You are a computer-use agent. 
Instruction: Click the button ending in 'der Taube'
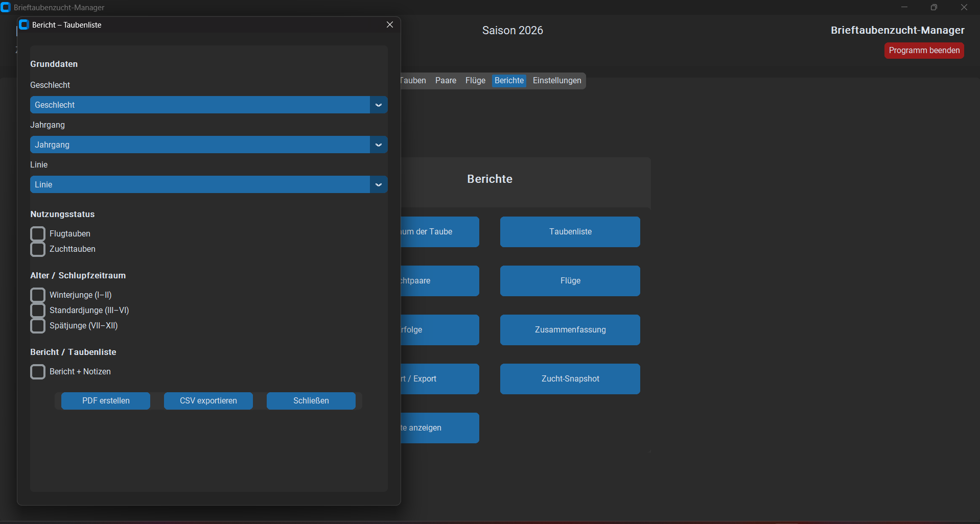(x=440, y=232)
